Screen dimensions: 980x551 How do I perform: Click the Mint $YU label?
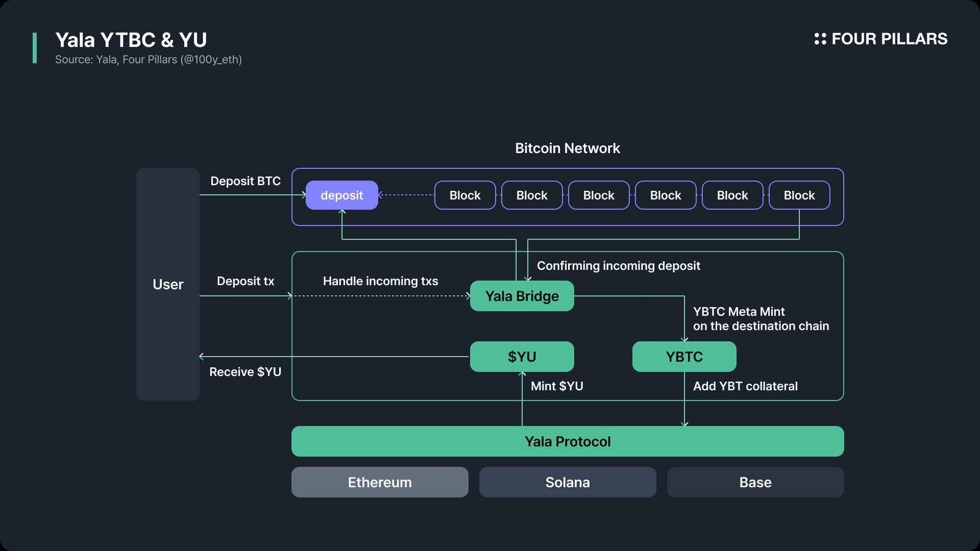[x=557, y=386]
